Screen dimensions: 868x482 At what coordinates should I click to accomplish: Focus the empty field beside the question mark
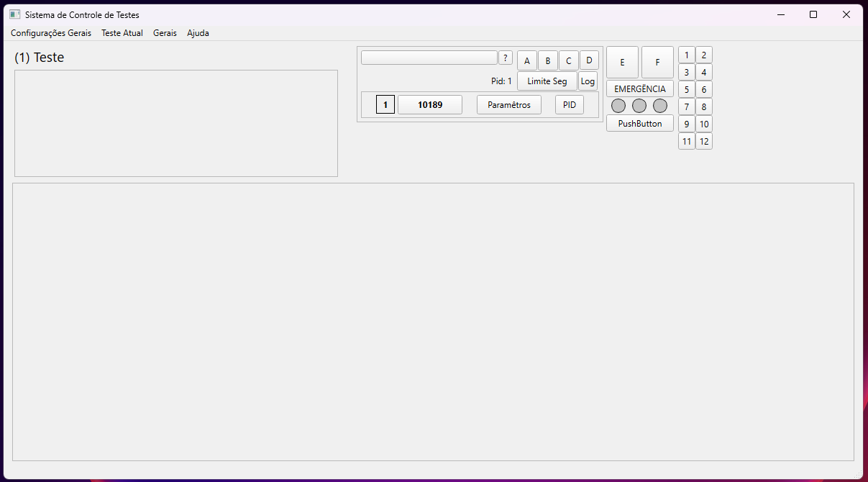tap(429, 58)
